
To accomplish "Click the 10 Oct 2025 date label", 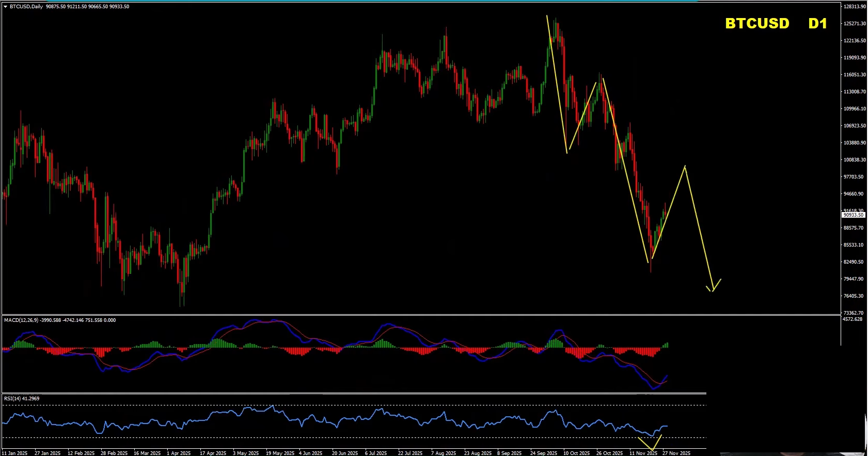I will click(577, 453).
